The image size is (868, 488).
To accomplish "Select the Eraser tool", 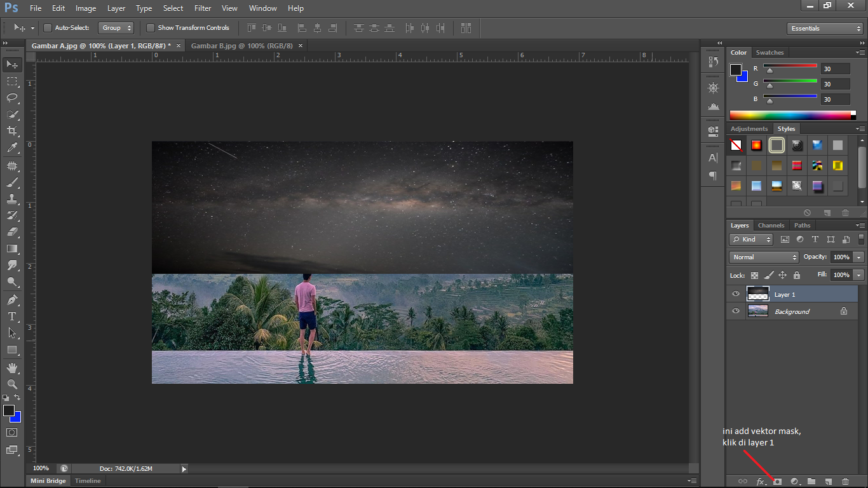I will (12, 232).
